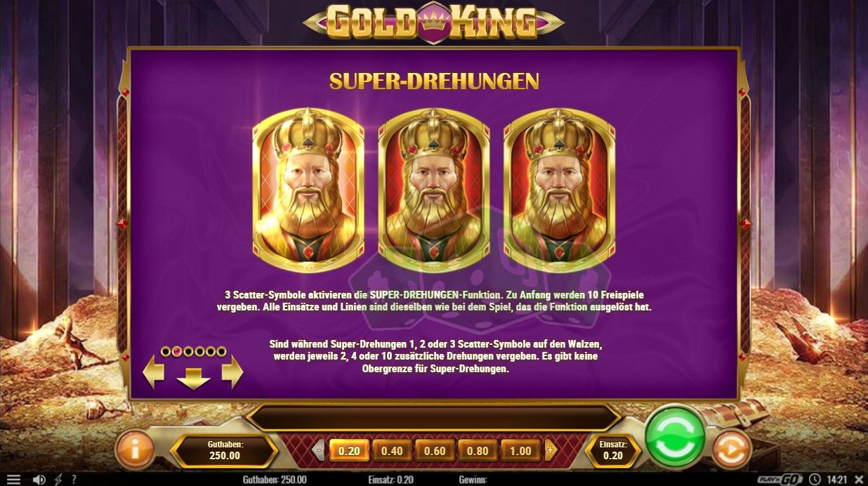
Task: Go to next paytable page arrow
Action: point(232,372)
